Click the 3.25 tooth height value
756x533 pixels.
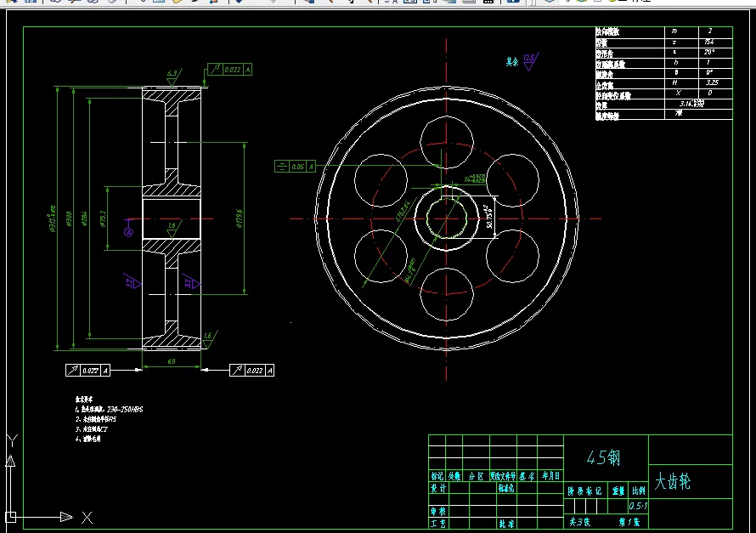[712, 82]
